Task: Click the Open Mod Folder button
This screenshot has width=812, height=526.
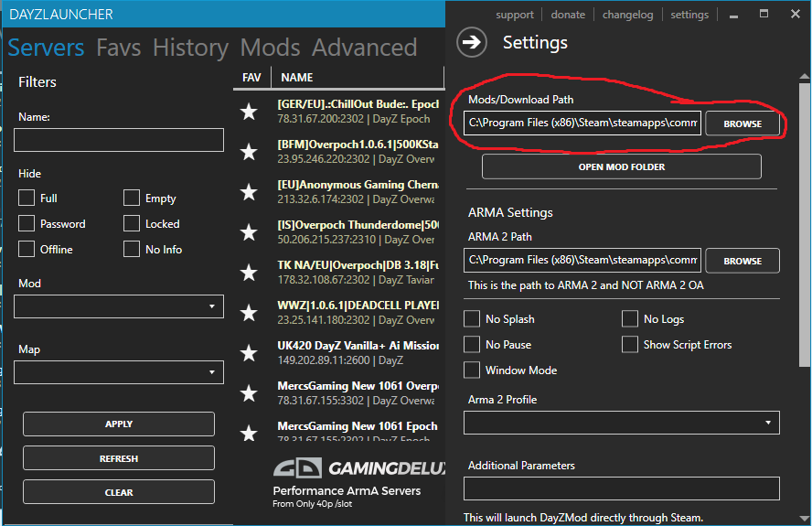Action: [621, 166]
